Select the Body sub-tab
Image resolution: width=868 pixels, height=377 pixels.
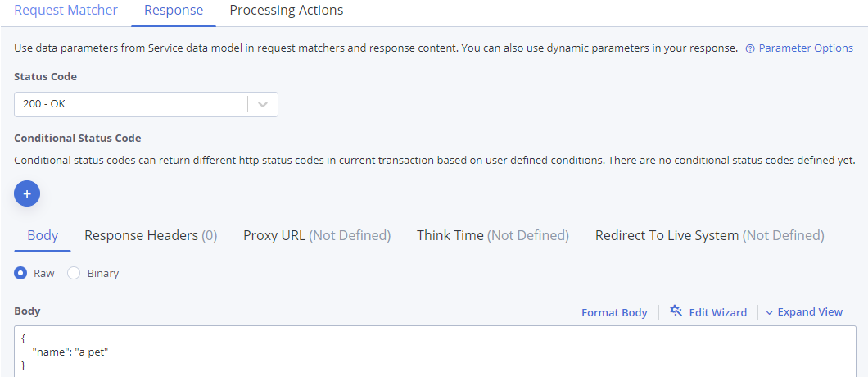coord(43,236)
